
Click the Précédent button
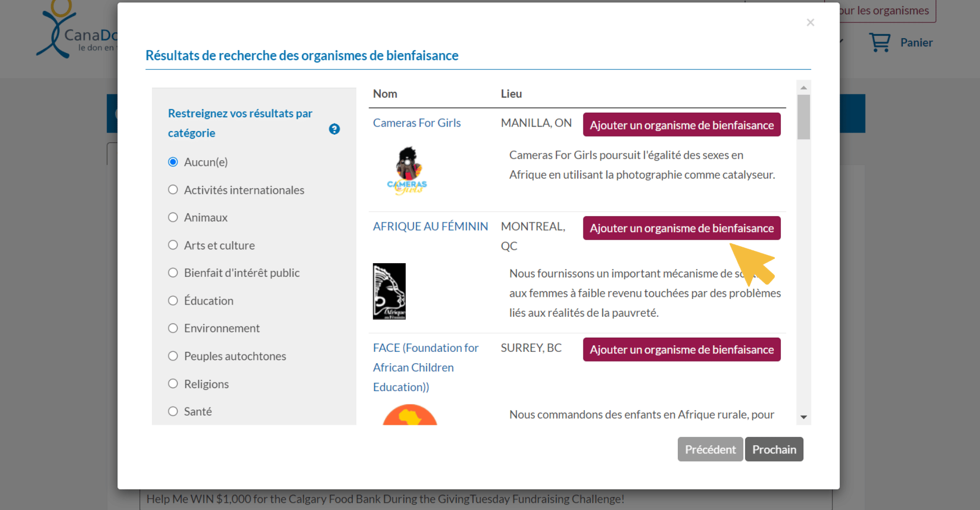(710, 449)
